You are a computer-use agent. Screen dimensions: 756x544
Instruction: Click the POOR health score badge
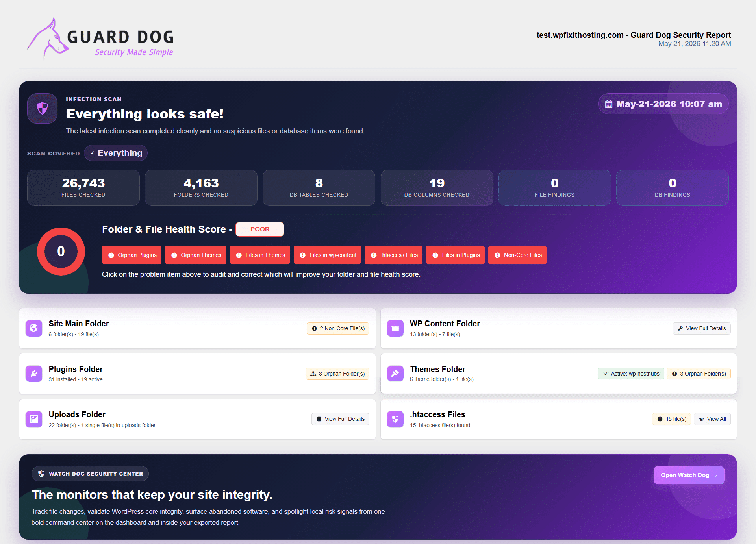click(x=260, y=229)
